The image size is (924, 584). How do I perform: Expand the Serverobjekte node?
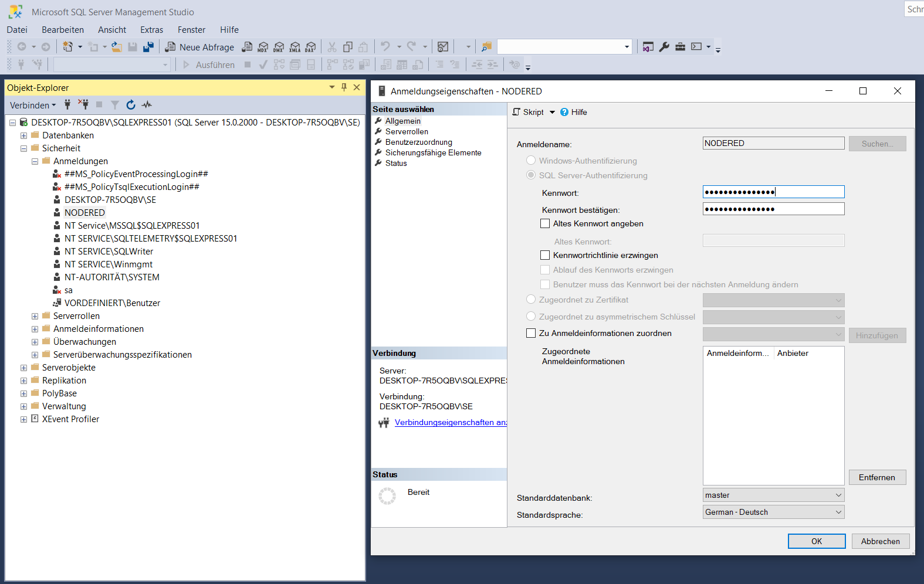[x=24, y=368]
